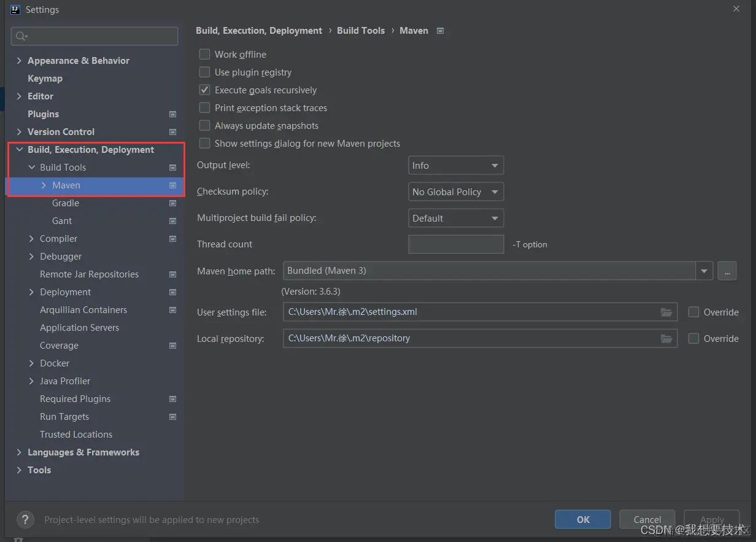This screenshot has height=542, width=756.
Task: Open Application Servers settings
Action: pos(79,328)
